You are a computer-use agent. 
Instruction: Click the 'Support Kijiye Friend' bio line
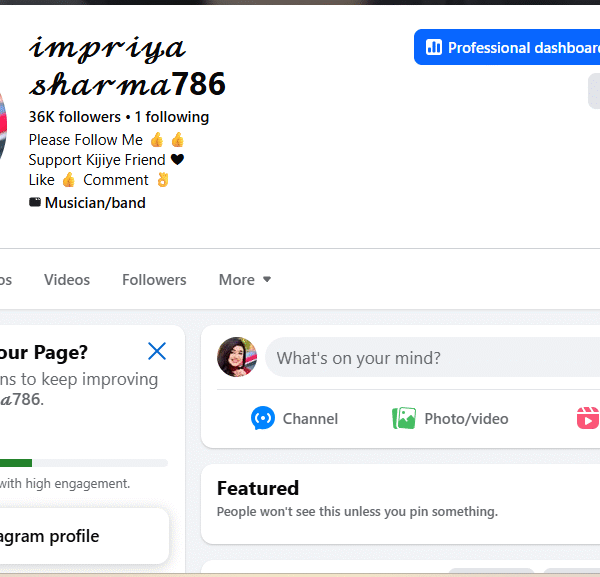point(106,160)
